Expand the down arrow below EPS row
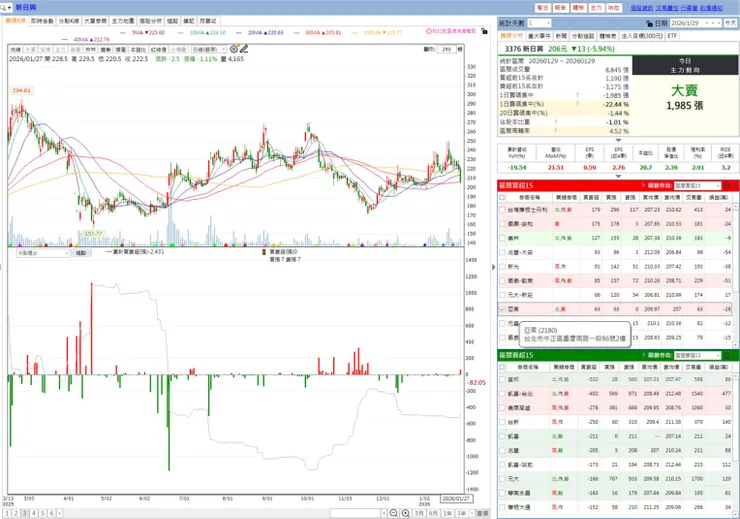This screenshot has height=519, width=740. 618,176
